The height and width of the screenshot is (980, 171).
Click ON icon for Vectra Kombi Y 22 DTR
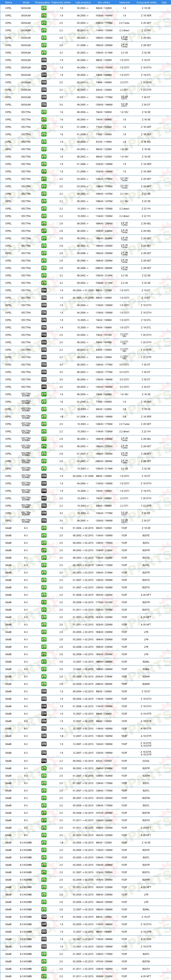44,506
